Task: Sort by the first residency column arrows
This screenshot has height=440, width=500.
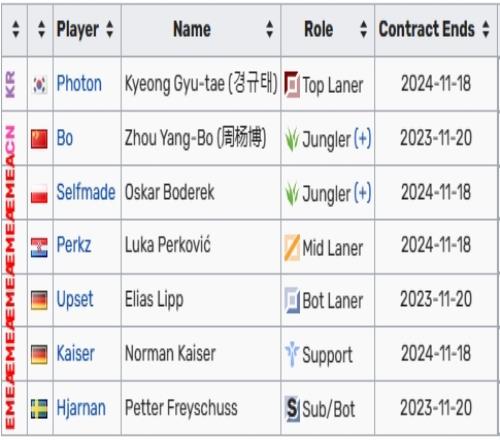Action: [x=15, y=29]
